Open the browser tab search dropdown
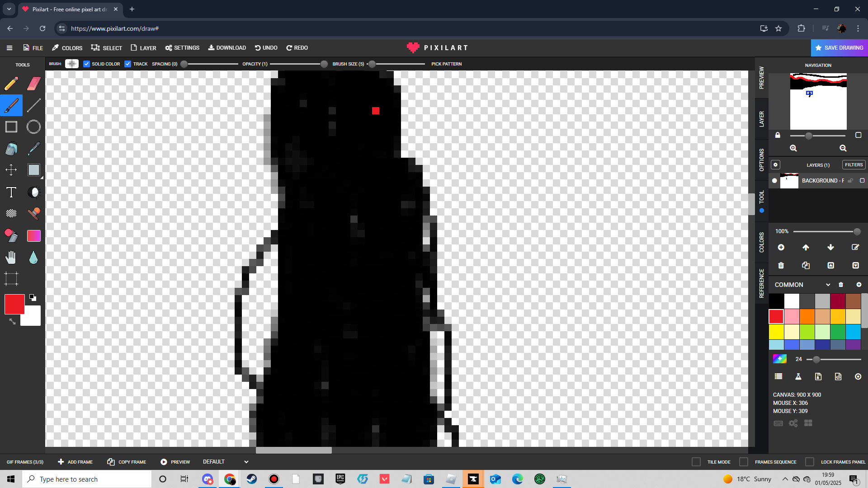The height and width of the screenshot is (488, 868). coord(9,9)
